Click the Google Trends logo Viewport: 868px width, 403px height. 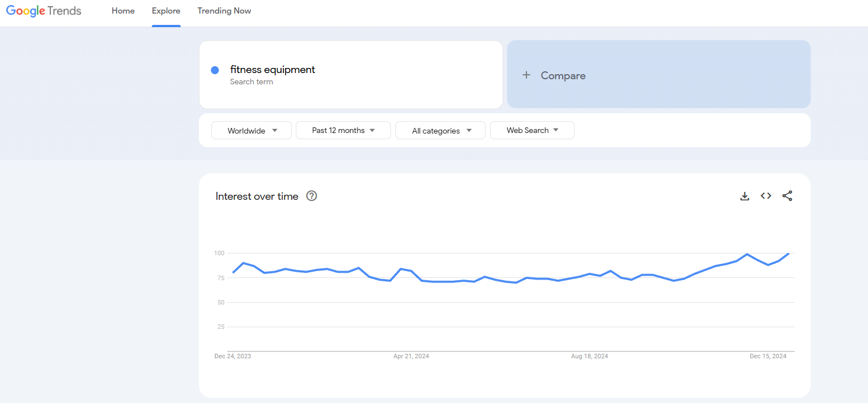pos(44,11)
